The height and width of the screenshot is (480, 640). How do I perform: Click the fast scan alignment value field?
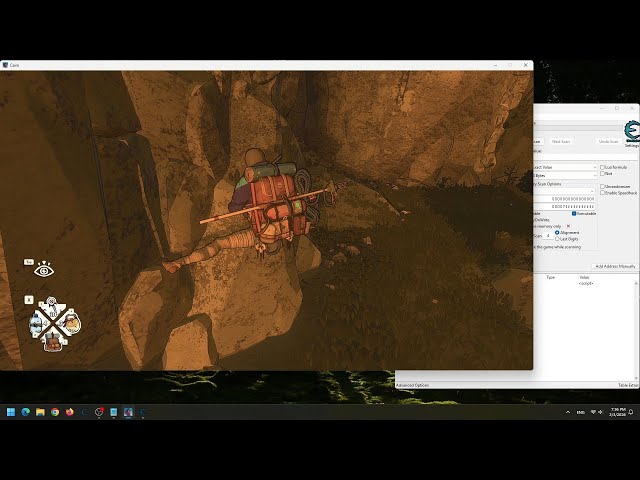[548, 236]
